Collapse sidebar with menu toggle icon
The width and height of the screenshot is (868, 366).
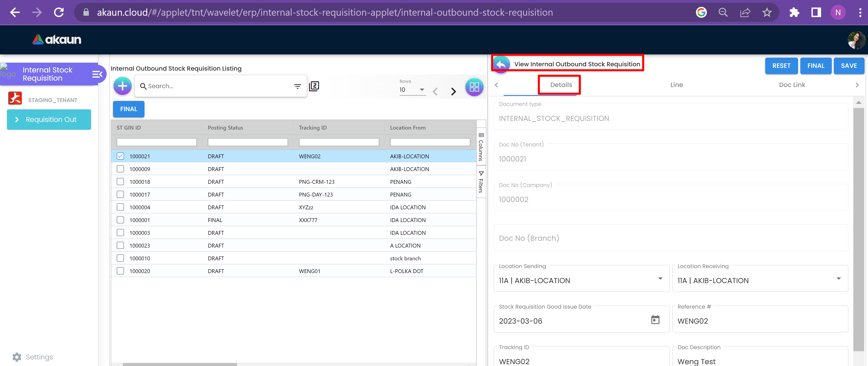97,74
